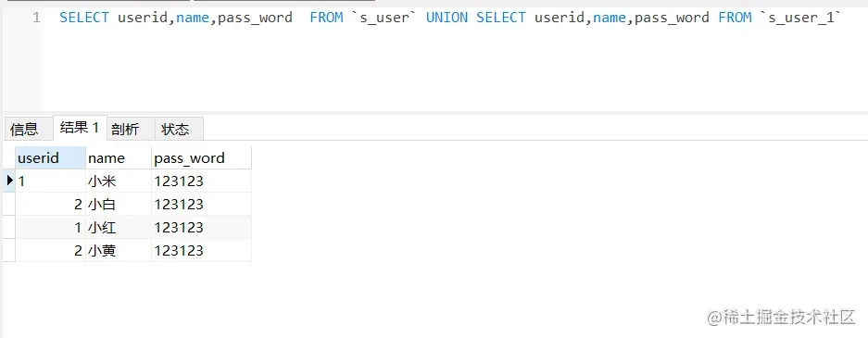
Task: Click the userid cell of 小红 row
Action: [50, 228]
